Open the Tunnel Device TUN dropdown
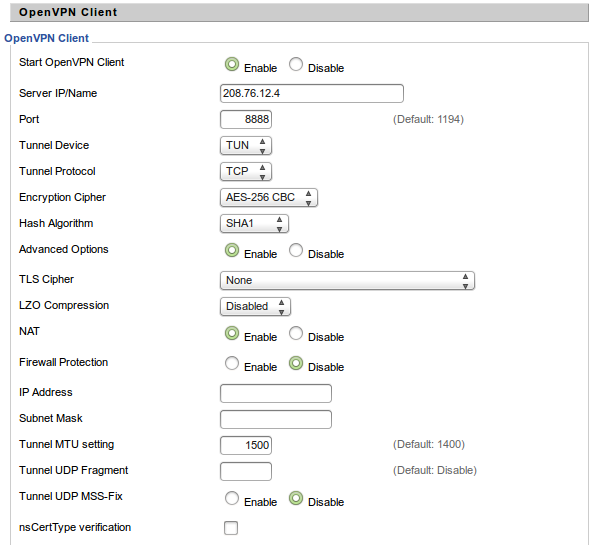The height and width of the screenshot is (545, 590). pyautogui.click(x=246, y=145)
